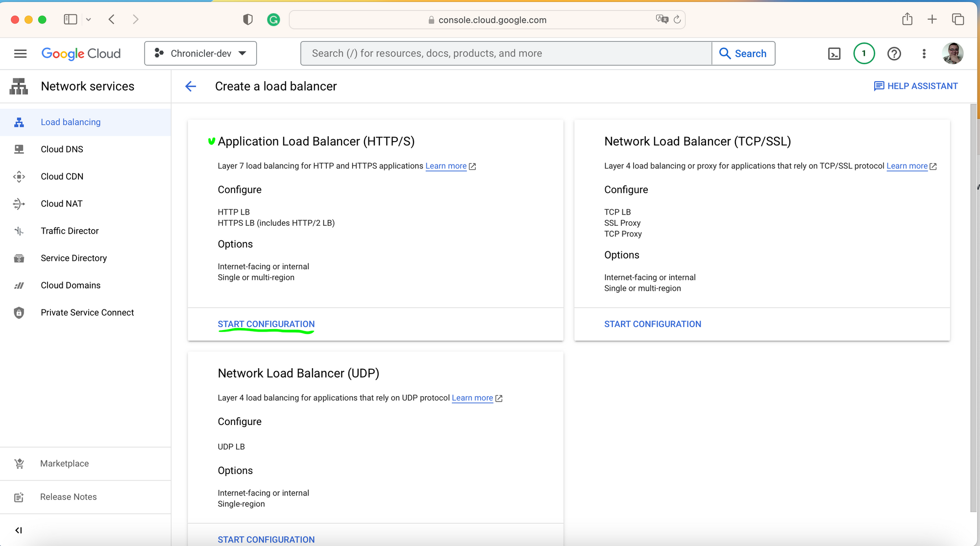Collapse the left sidebar using the bottom arrow
This screenshot has height=546, width=980.
tap(19, 530)
